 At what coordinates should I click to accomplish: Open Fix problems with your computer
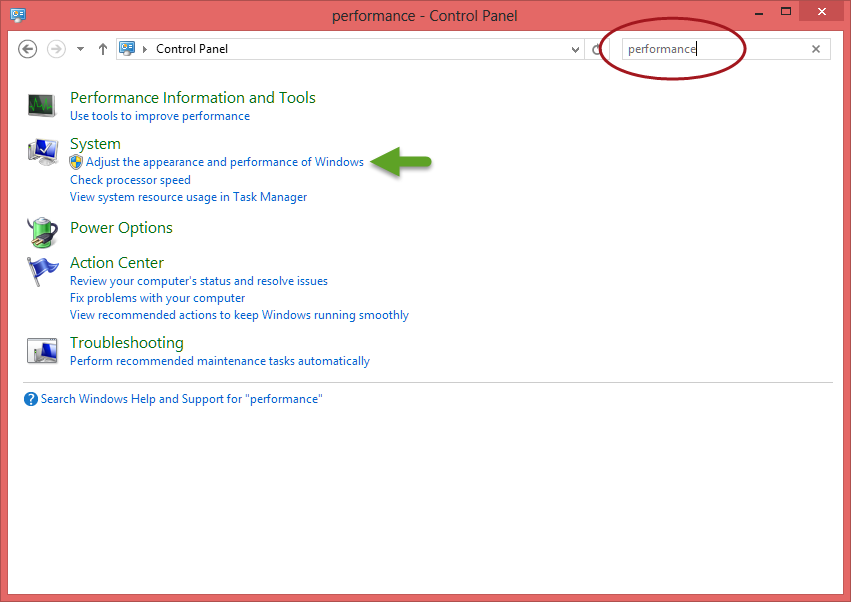(157, 298)
